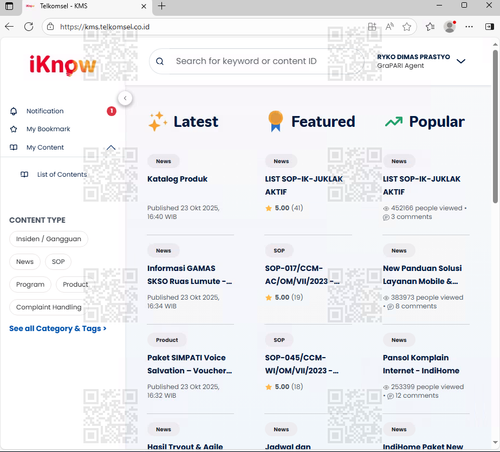The width and height of the screenshot is (500, 452).
Task: Click the Notification bell icon
Action: pyautogui.click(x=13, y=111)
